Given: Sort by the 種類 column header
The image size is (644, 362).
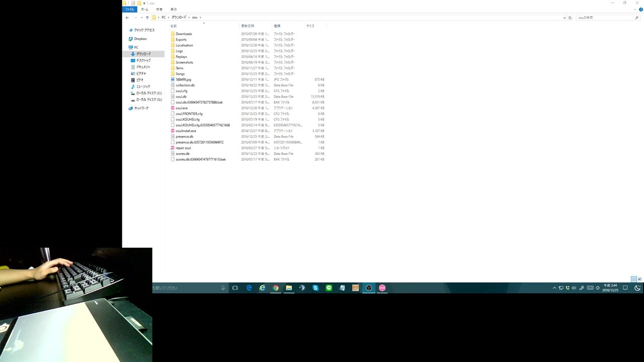Looking at the screenshot, I should pos(277,26).
